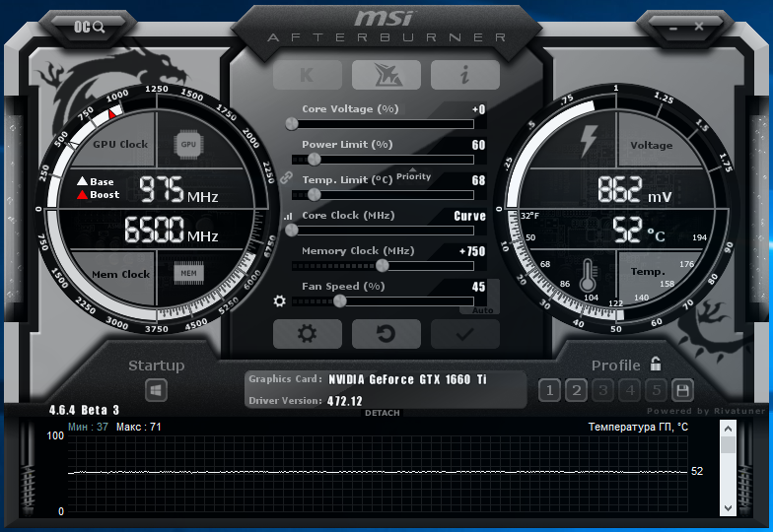Toggle the power and temp limit link icon
The image size is (773, 532).
pyautogui.click(x=286, y=177)
